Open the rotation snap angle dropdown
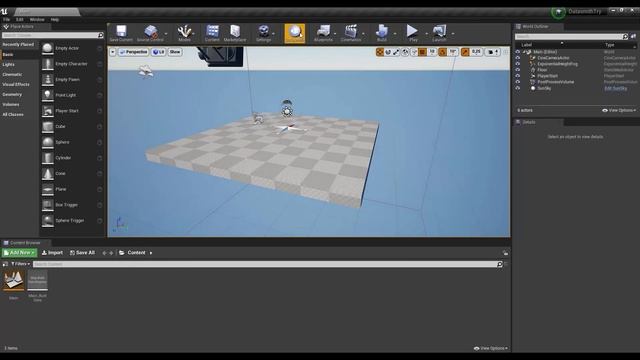 [453, 52]
